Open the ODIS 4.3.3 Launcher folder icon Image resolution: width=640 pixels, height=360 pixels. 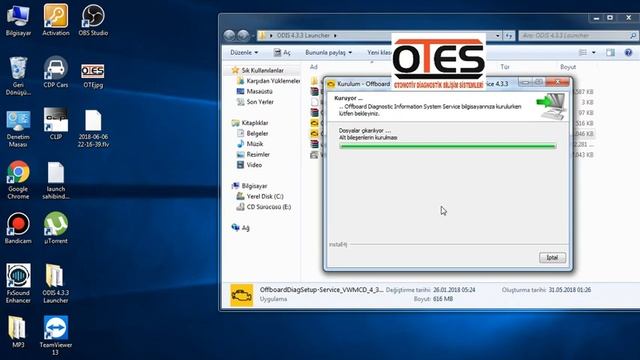pyautogui.click(x=56, y=283)
